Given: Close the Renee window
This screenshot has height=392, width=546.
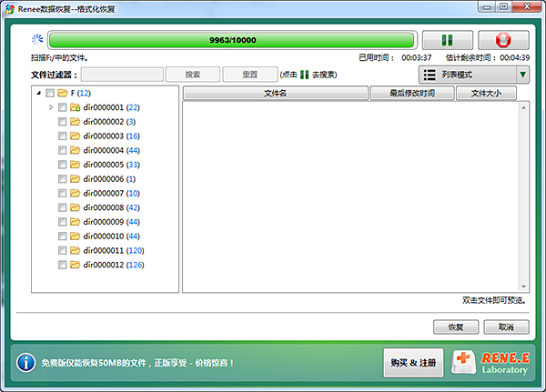Looking at the screenshot, I should [528, 6].
